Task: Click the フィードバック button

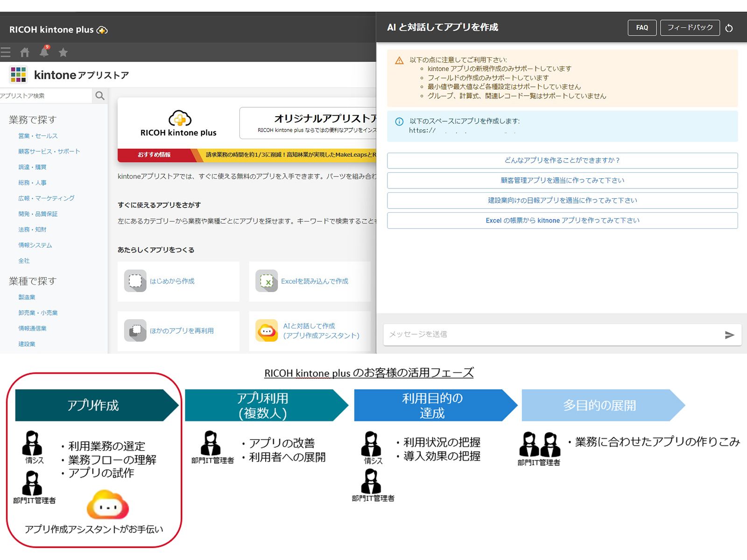Action: (x=690, y=28)
